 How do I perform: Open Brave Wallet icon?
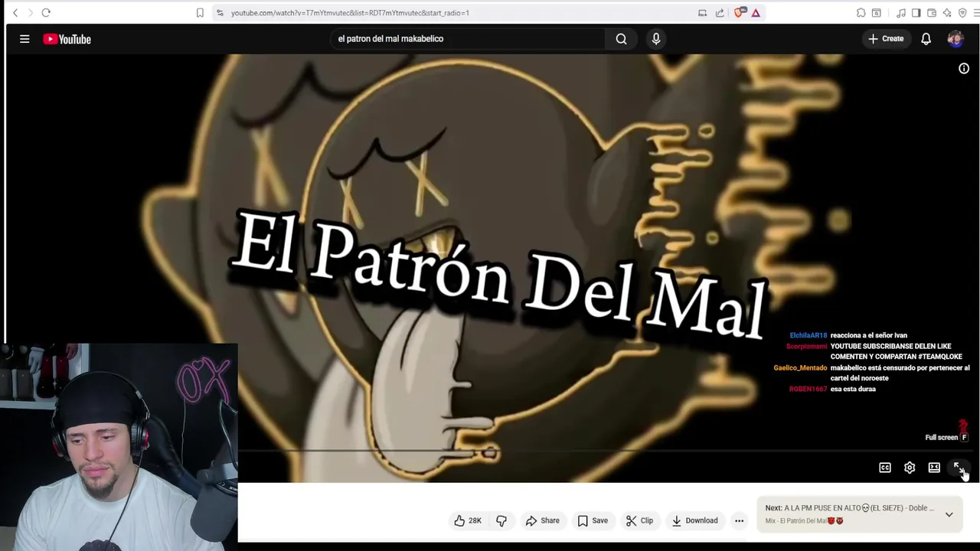point(932,13)
